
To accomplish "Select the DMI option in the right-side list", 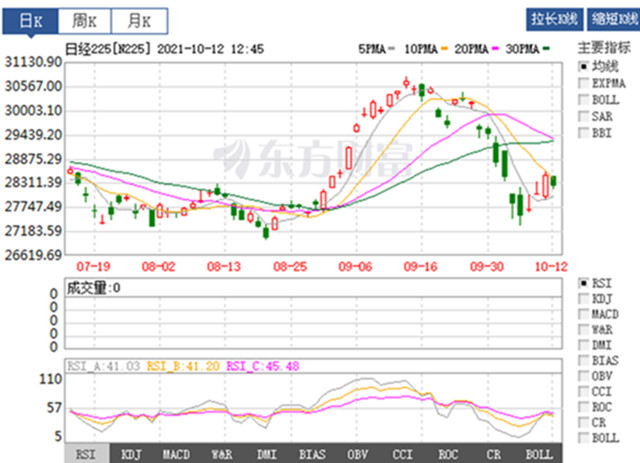I will [584, 345].
